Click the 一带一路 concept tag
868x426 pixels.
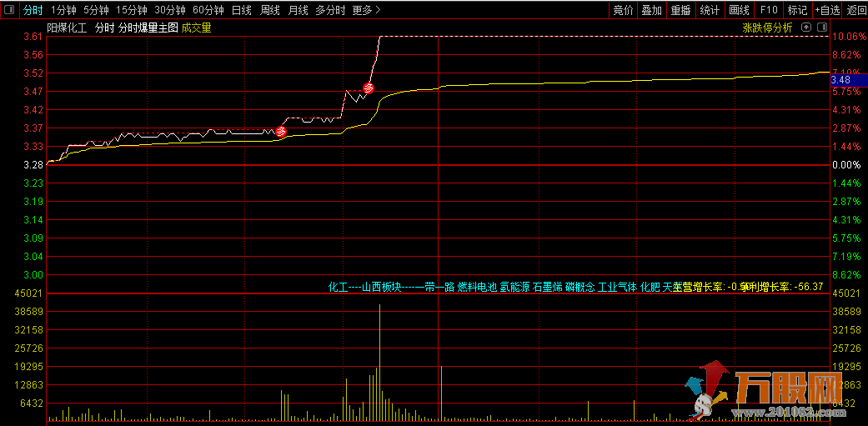pos(435,287)
